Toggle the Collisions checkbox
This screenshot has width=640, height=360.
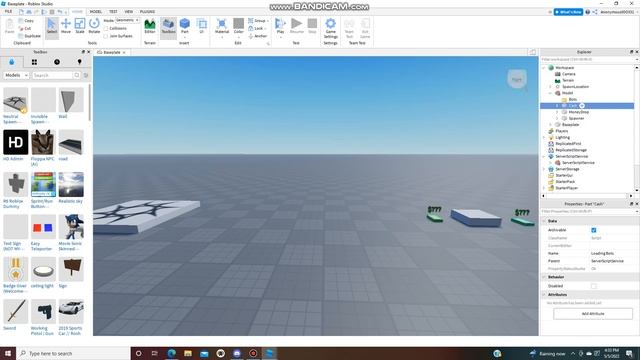click(x=106, y=28)
